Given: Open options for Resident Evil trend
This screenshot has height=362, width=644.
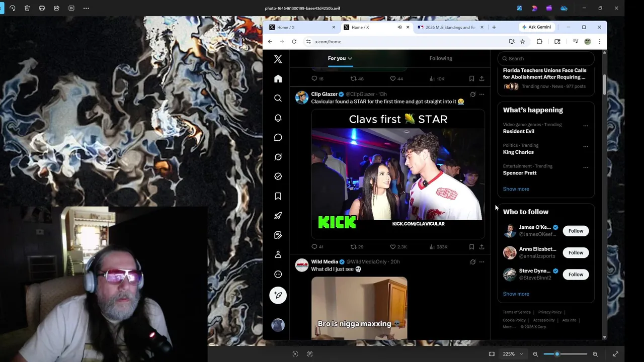Looking at the screenshot, I should click(x=586, y=126).
